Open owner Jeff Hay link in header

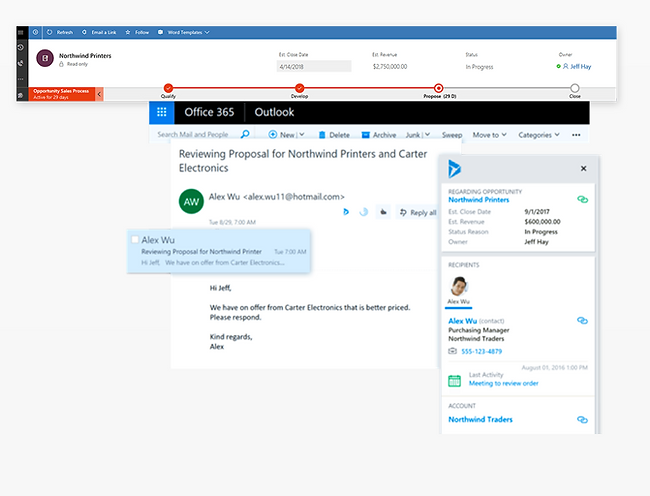pyautogui.click(x=580, y=66)
